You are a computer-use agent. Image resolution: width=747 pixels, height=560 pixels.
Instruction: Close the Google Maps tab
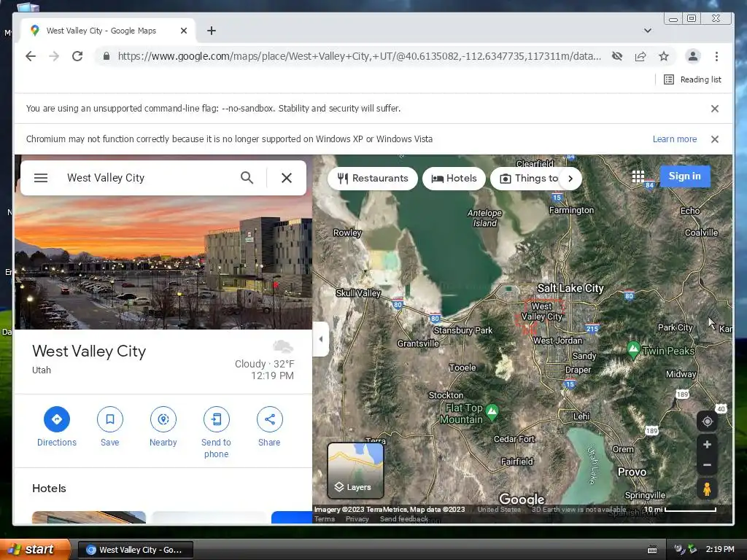pos(184,31)
